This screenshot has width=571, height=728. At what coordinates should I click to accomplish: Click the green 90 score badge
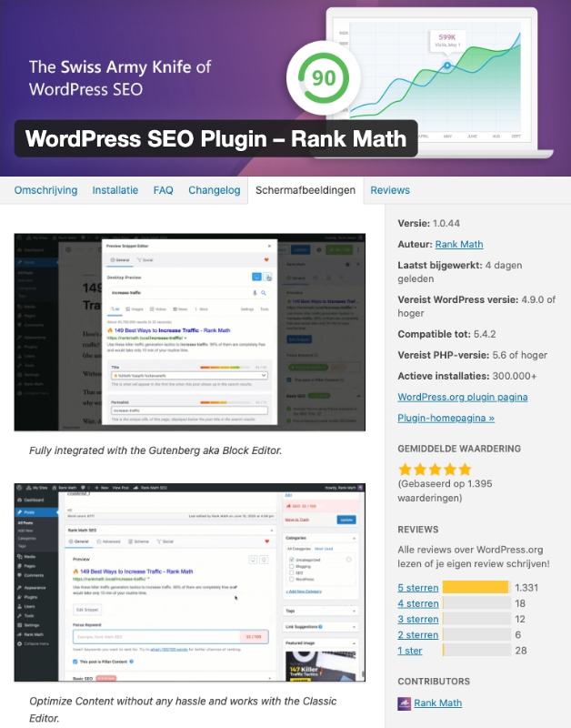(324, 77)
